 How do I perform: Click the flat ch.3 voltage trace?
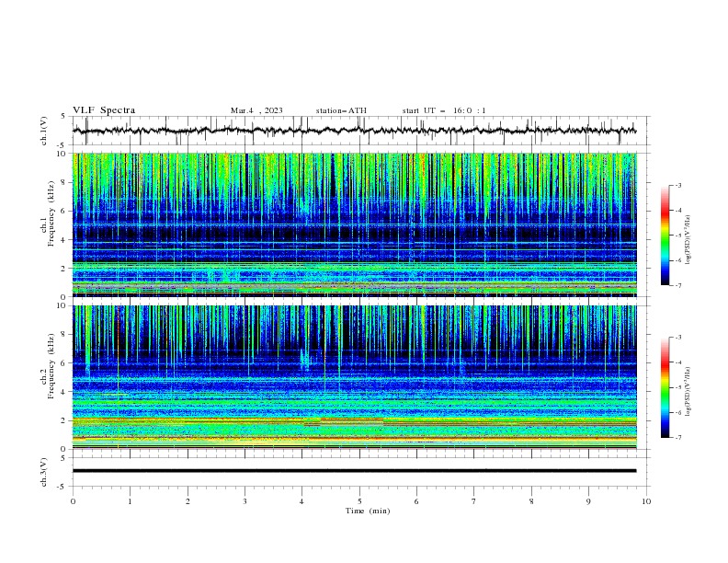(354, 471)
